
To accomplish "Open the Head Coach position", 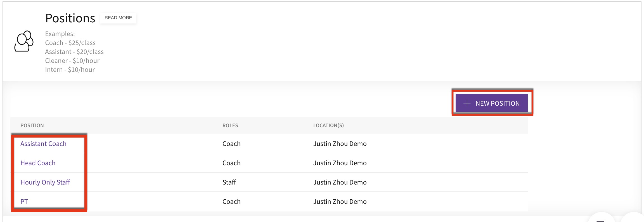I will (38, 163).
